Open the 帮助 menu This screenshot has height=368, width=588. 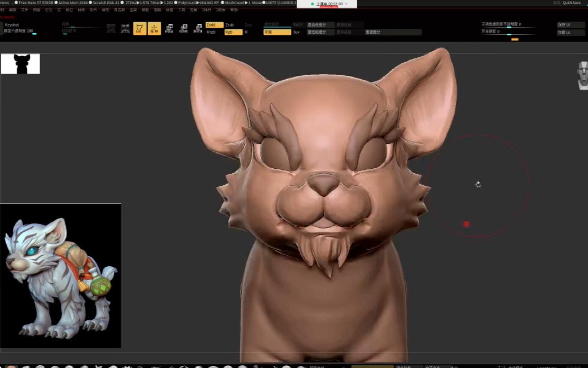click(234, 10)
